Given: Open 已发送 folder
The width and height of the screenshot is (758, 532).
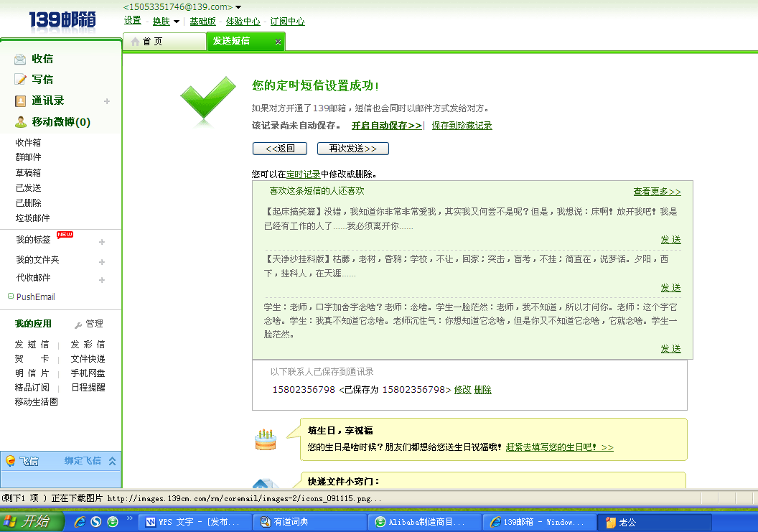Looking at the screenshot, I should 28,187.
